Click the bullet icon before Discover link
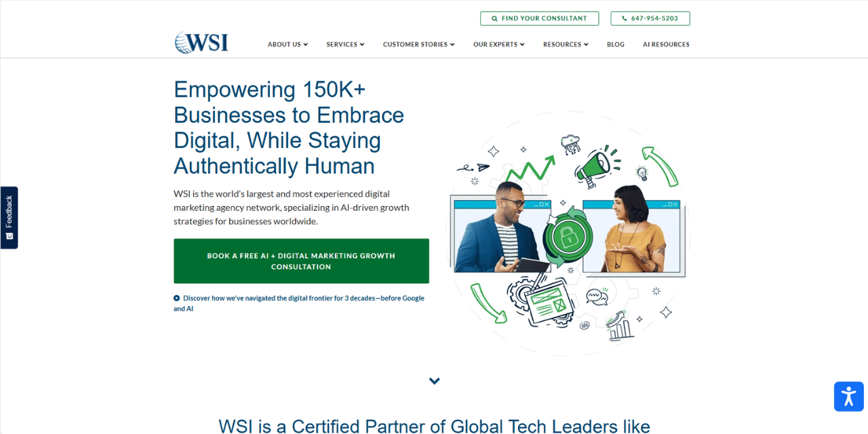This screenshot has height=434, width=868. 177,298
